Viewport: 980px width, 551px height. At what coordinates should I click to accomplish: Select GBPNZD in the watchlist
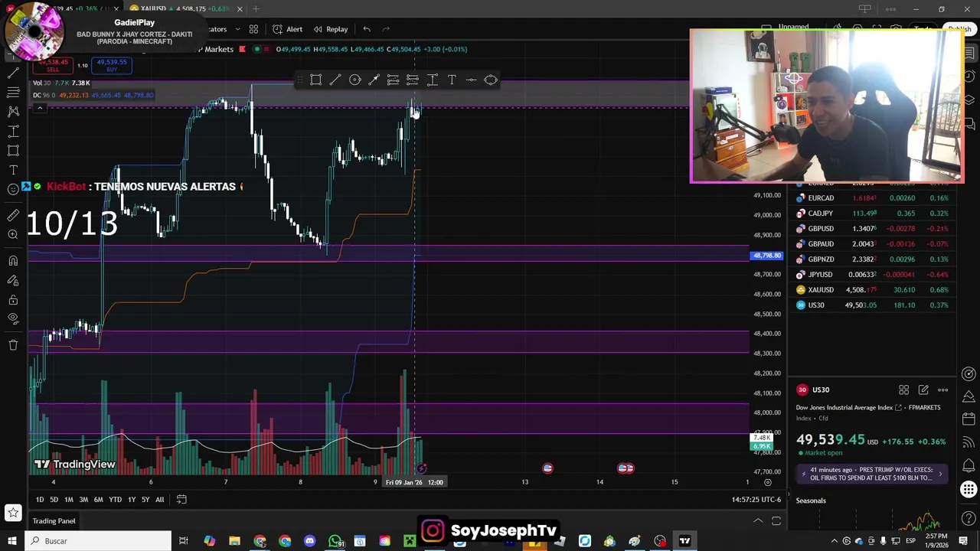pos(874,259)
